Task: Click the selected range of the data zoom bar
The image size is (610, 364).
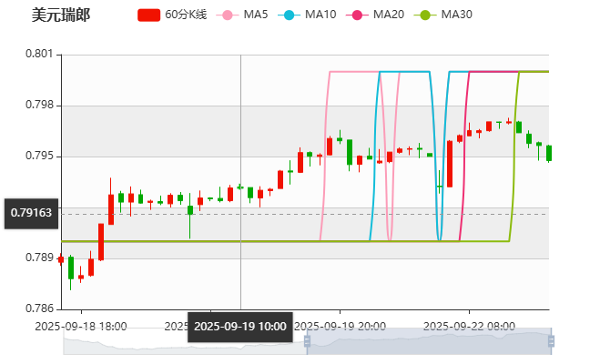Action: [x=429, y=341]
